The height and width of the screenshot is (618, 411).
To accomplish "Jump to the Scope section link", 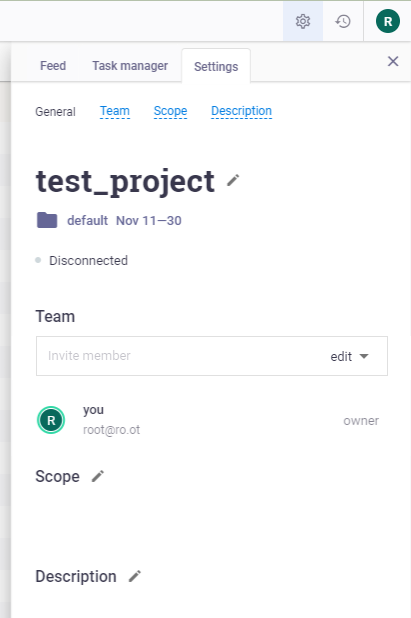I will (170, 111).
